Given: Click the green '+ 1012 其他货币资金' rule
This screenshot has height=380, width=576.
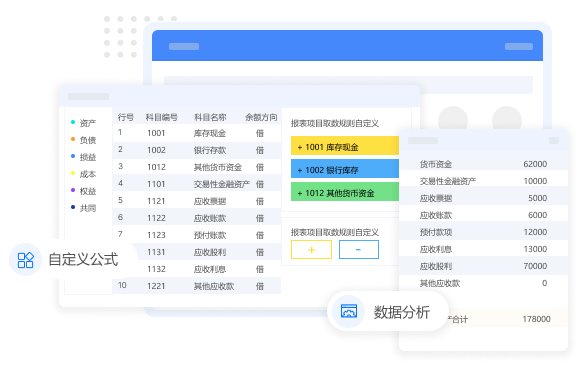Looking at the screenshot, I should [x=345, y=192].
